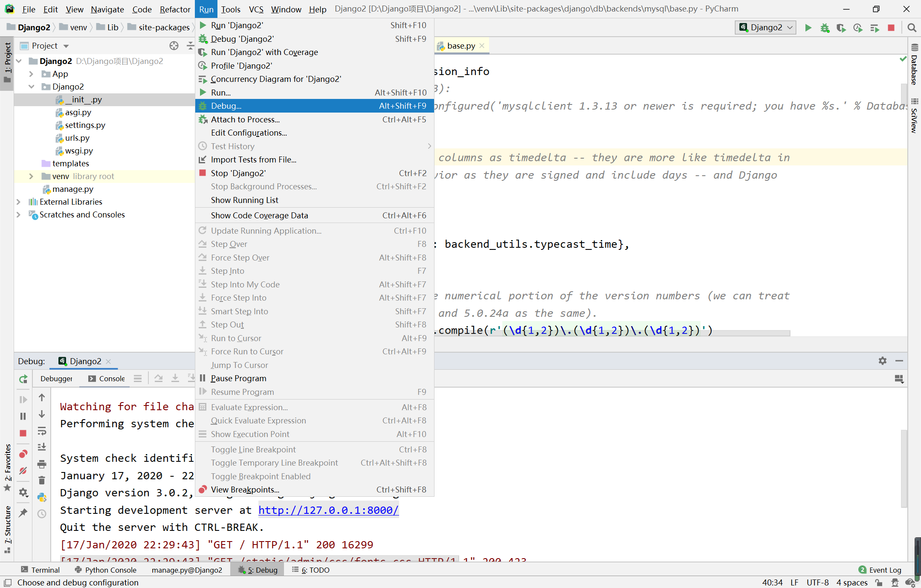Open the Python Console tool window
The height and width of the screenshot is (588, 921).
pos(105,570)
